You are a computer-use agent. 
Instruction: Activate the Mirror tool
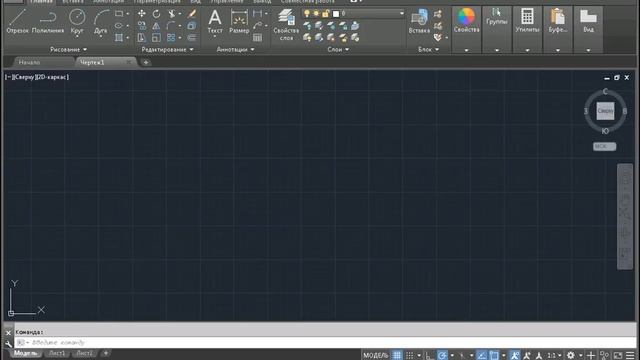(x=156, y=26)
